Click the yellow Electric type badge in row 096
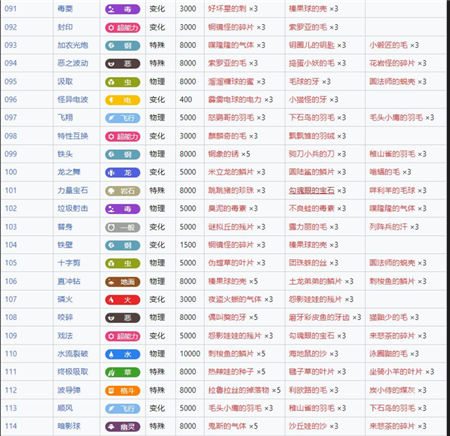 pyautogui.click(x=122, y=100)
